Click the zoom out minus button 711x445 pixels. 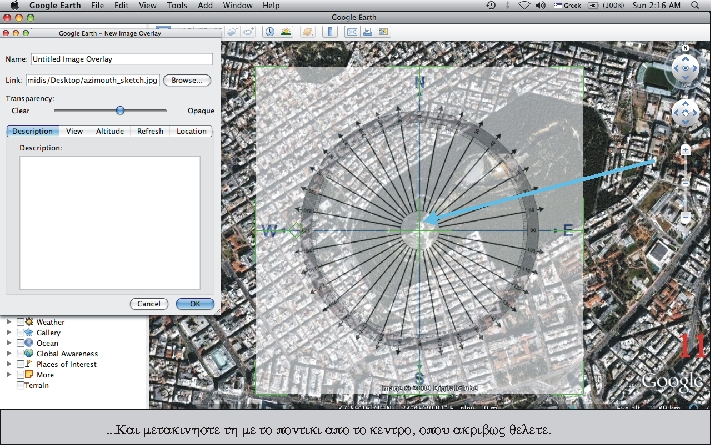point(686,218)
